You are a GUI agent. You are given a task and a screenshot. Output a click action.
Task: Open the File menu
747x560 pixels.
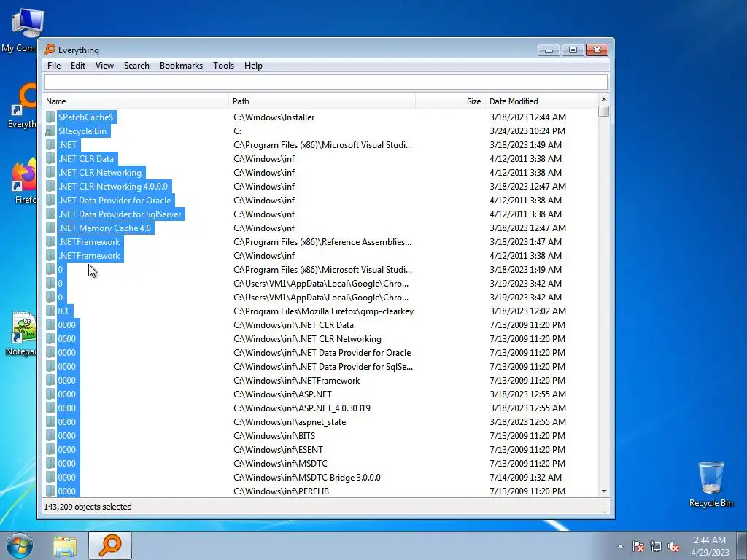[54, 66]
